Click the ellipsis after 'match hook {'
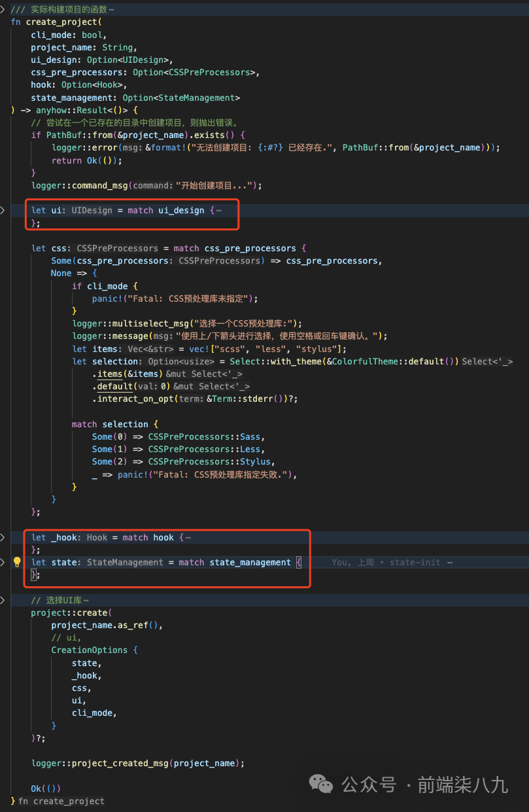Screen dimensions: 529x812 tap(188, 537)
